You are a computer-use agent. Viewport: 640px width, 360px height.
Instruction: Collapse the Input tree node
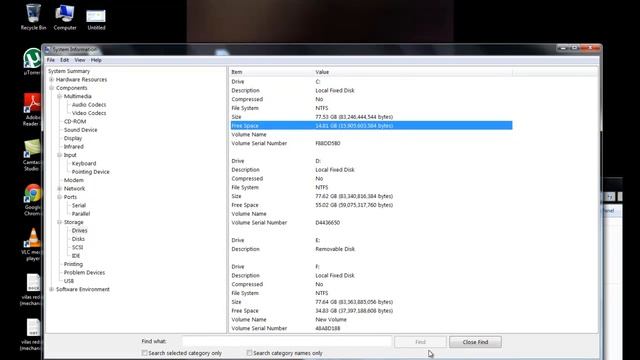60,155
